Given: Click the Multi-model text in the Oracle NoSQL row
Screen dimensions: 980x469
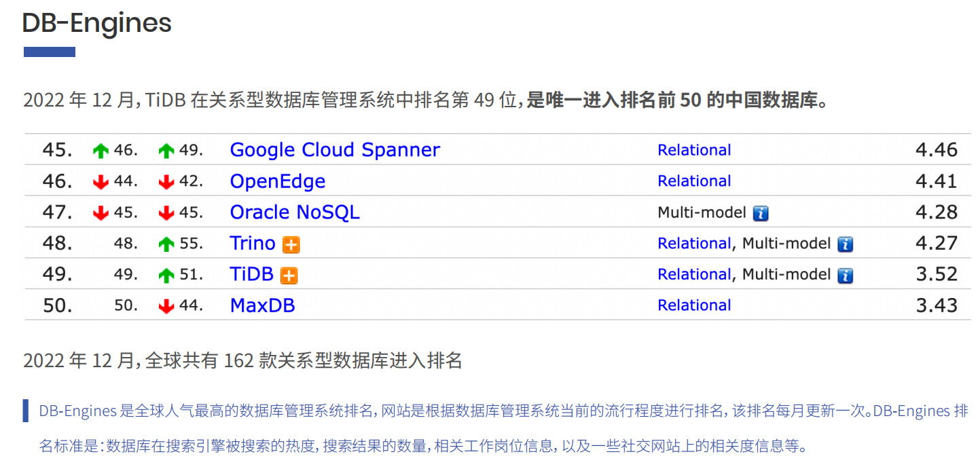Looking at the screenshot, I should coord(702,212).
